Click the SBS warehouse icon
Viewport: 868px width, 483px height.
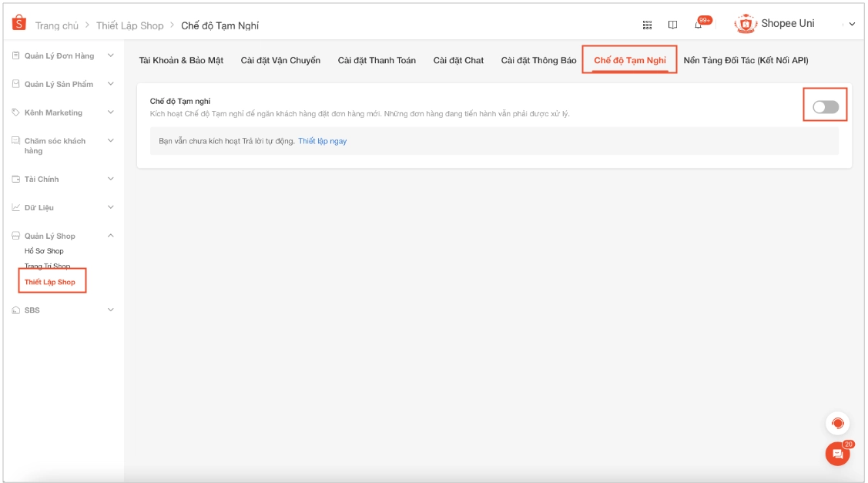click(x=15, y=310)
